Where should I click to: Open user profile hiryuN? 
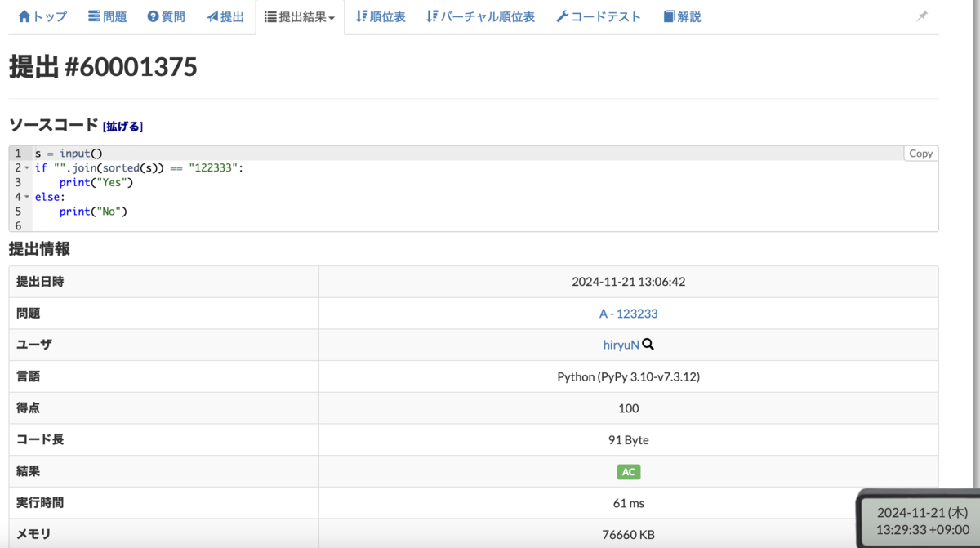pos(621,345)
